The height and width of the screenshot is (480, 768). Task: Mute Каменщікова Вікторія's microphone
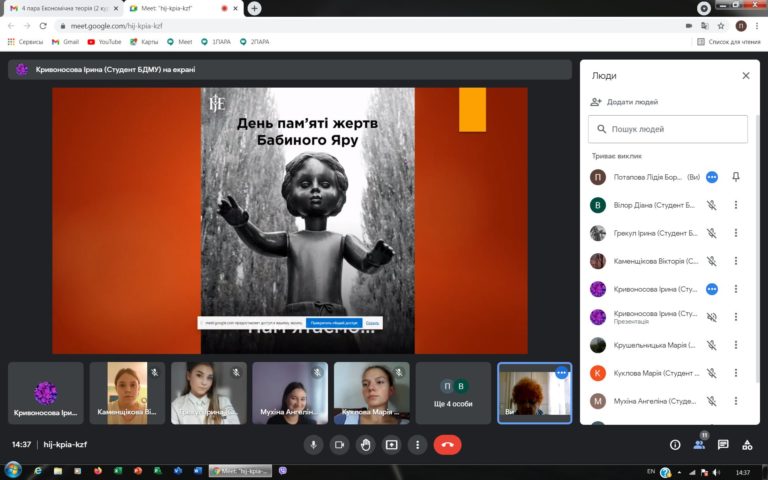point(712,261)
